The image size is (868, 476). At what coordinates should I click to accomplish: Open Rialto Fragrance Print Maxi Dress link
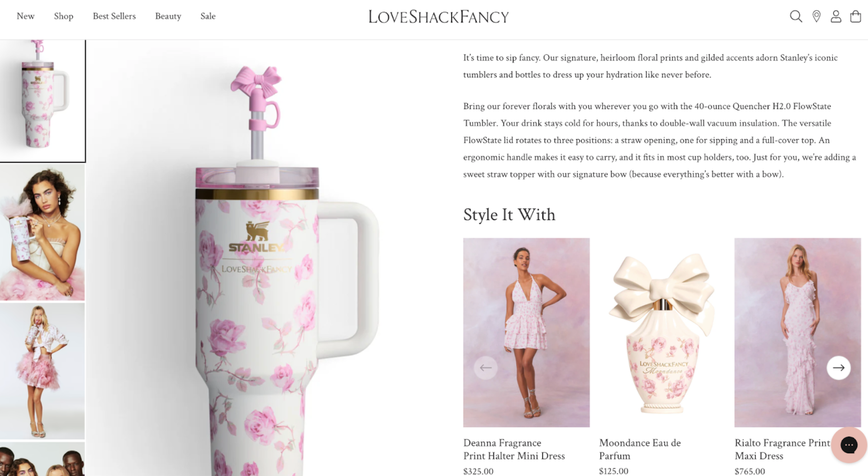pyautogui.click(x=782, y=449)
